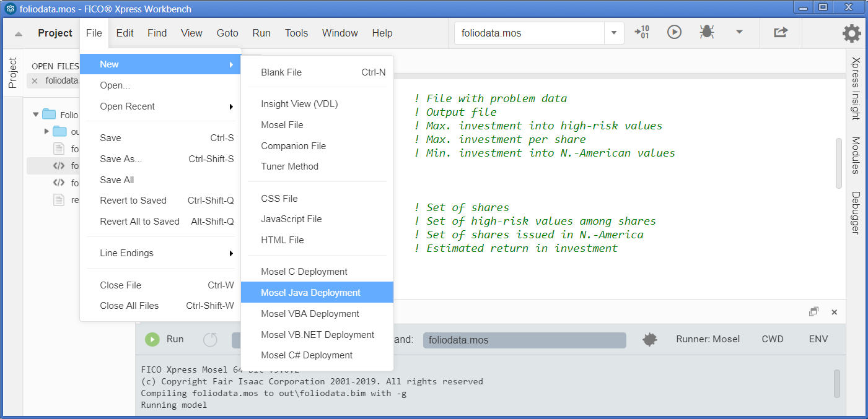Open the Help menu

tap(382, 33)
